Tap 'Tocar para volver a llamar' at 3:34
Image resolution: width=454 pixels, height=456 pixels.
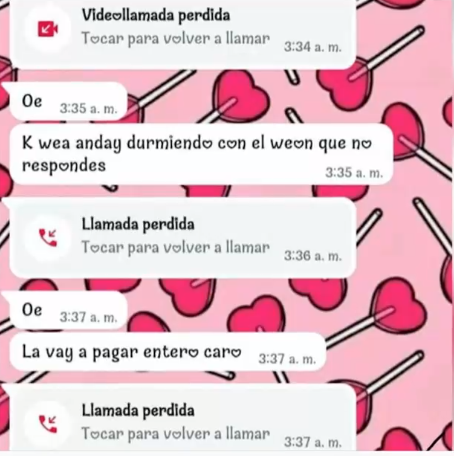176,39
